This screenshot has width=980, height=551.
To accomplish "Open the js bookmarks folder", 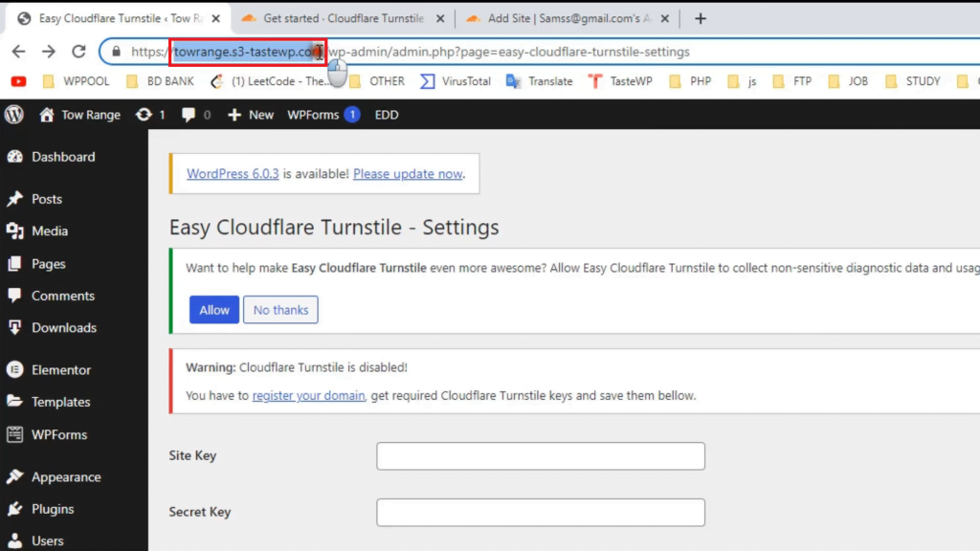I will click(742, 81).
